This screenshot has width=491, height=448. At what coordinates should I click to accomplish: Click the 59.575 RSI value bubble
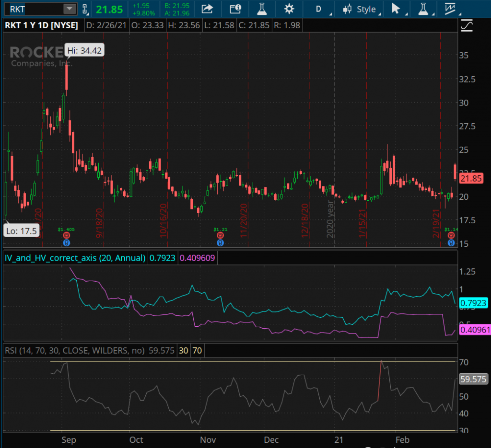point(473,379)
